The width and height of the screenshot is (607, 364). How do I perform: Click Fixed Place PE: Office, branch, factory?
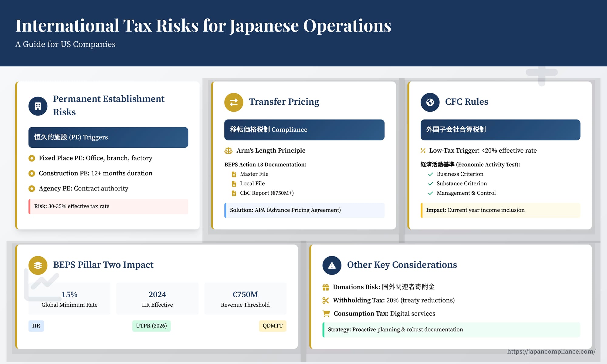[x=96, y=158]
